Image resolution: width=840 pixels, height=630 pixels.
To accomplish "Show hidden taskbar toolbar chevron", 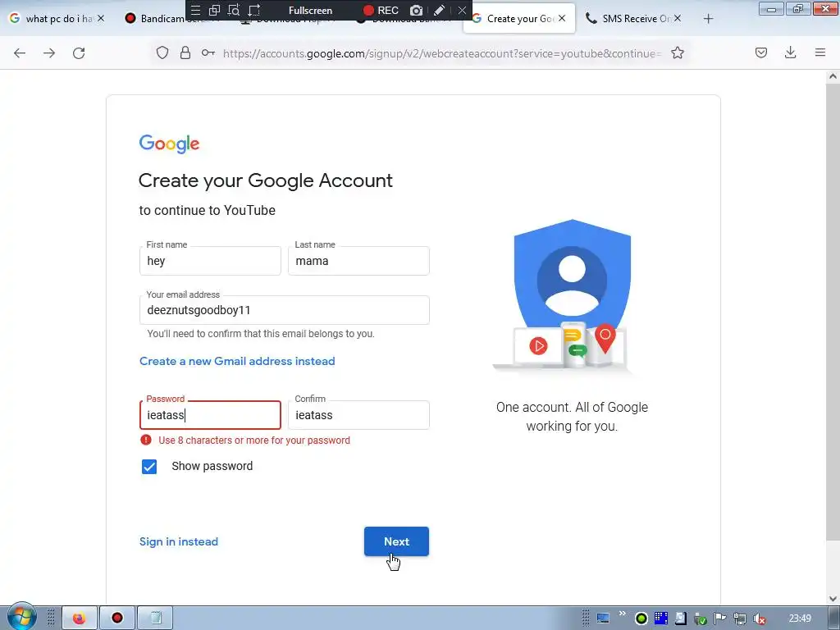I will (622, 614).
